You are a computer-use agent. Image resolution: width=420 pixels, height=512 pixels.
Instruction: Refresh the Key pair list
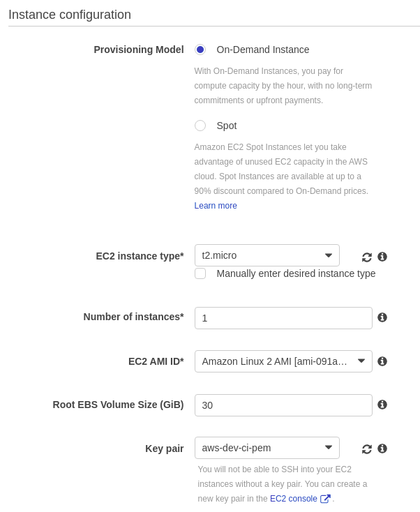pos(367,449)
